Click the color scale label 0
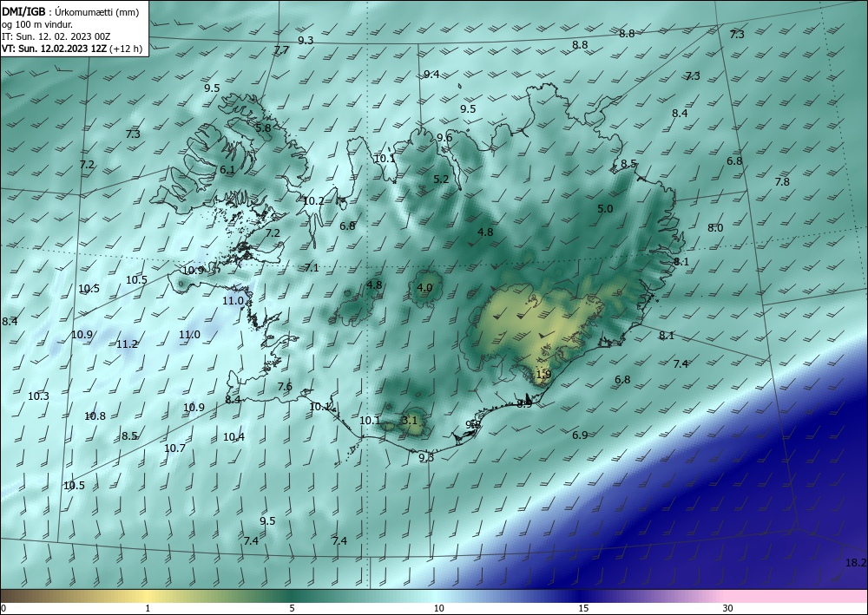Viewport: 868px width, 615px height. pyautogui.click(x=3, y=608)
